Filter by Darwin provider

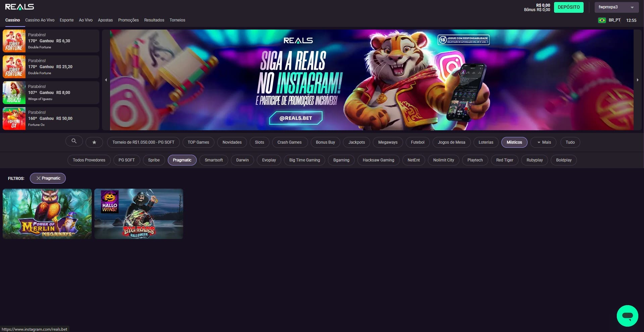[242, 160]
